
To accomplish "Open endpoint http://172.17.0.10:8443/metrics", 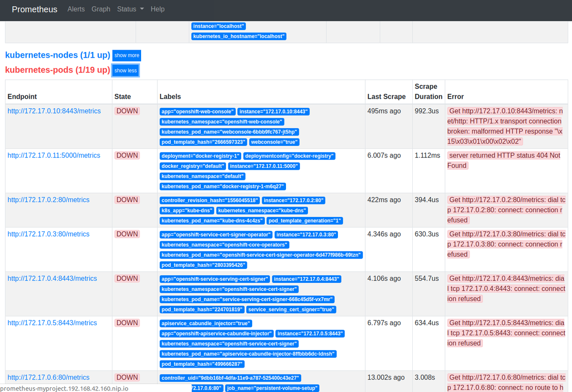I will click(x=54, y=111).
